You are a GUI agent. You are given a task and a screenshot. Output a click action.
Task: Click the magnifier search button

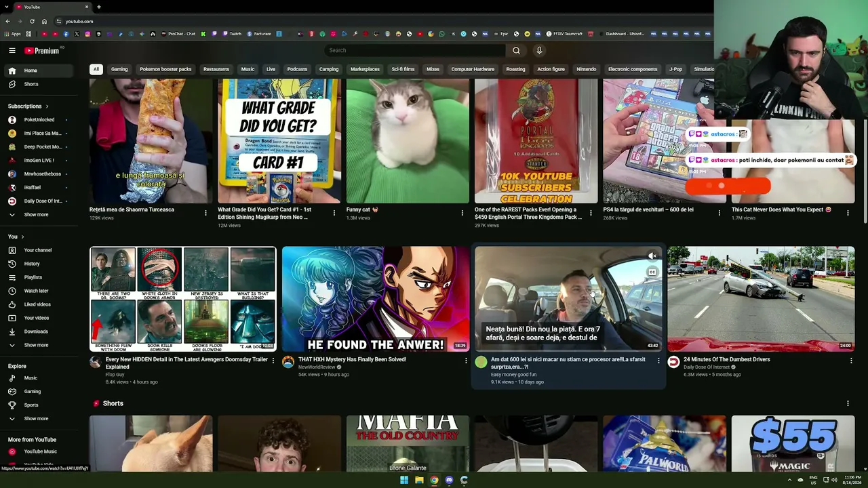click(516, 50)
